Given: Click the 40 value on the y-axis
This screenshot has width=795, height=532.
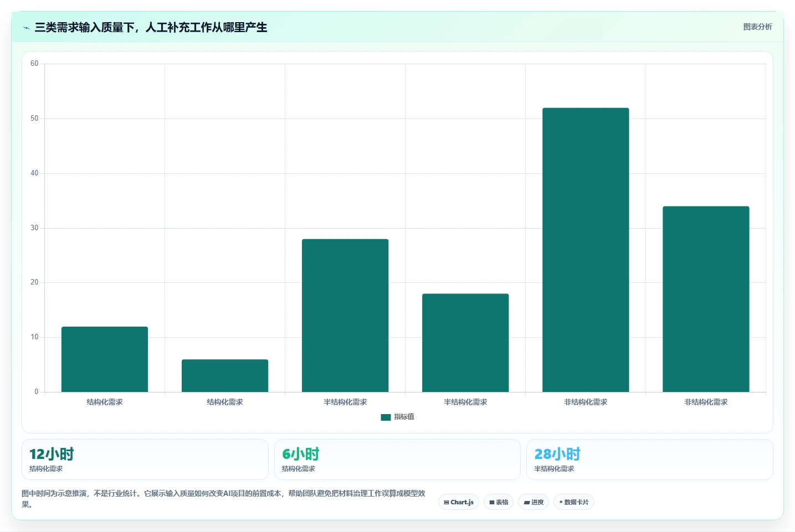Looking at the screenshot, I should 34,173.
